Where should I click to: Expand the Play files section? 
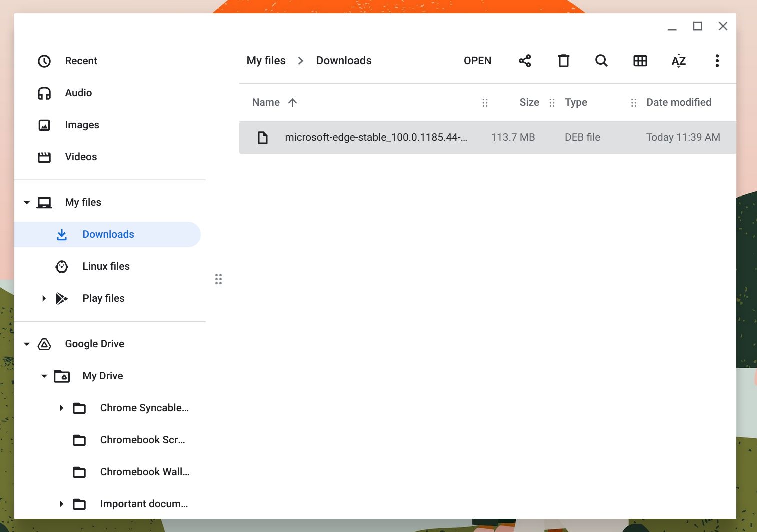[x=44, y=298]
